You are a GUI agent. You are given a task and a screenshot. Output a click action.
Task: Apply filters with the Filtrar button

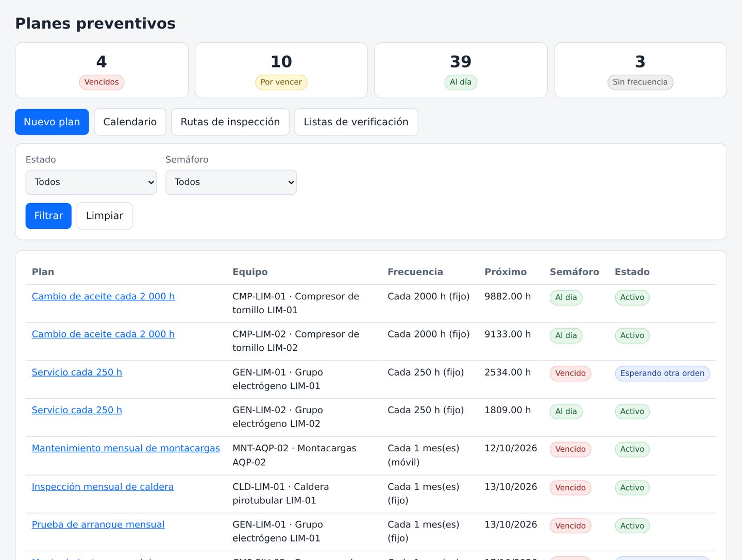pyautogui.click(x=48, y=216)
